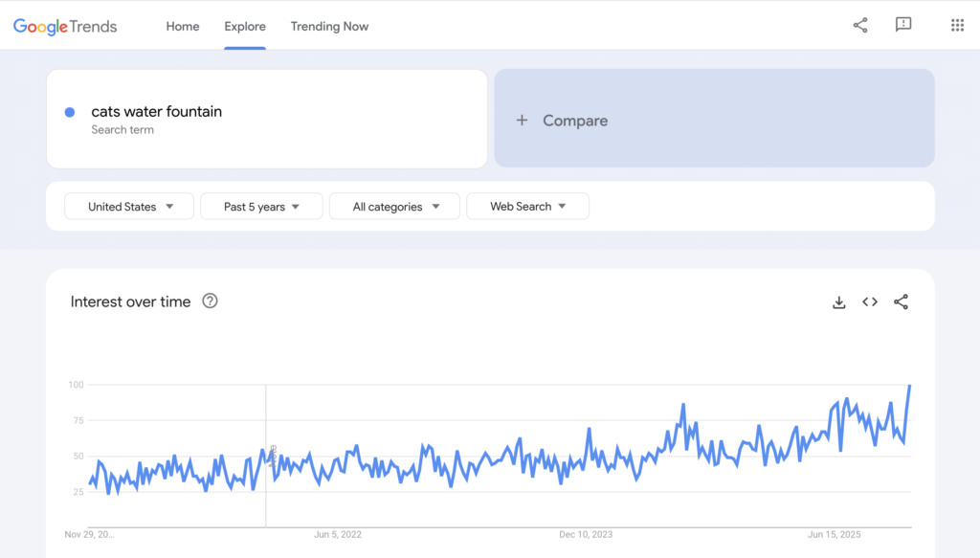Image resolution: width=980 pixels, height=558 pixels.
Task: Share the Interest over time chart
Action: [x=901, y=301]
